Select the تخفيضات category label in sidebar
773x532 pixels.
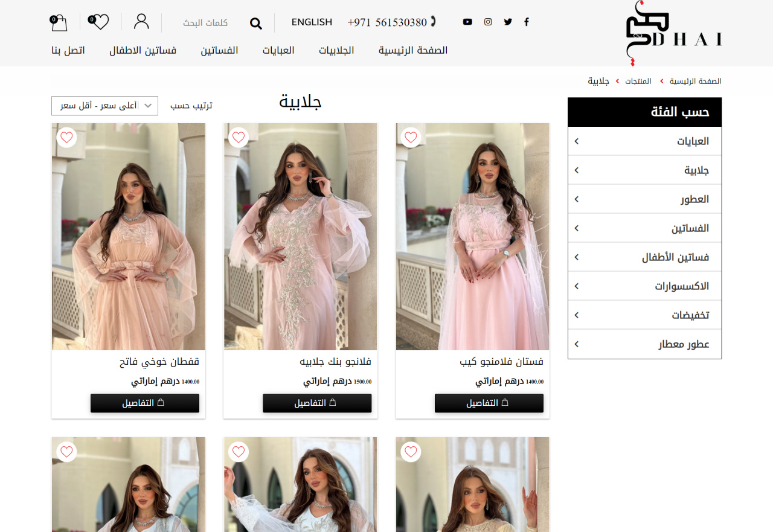coord(690,315)
